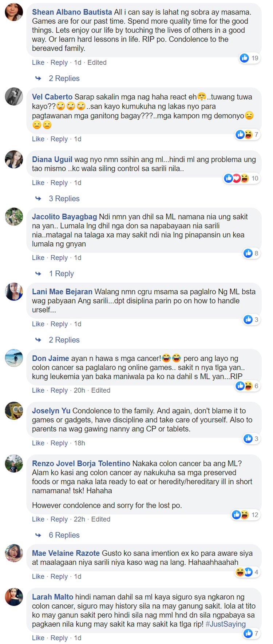
Task: Like Joselyn Yu's comment
Action: pos(38,443)
